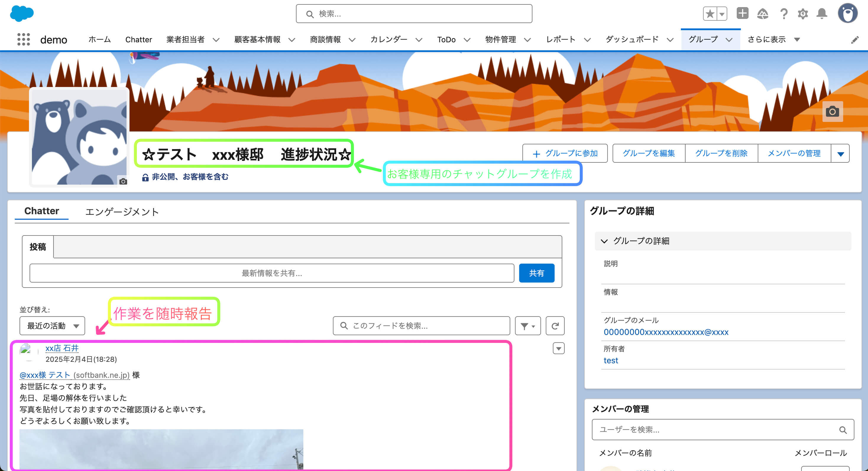Click the global 検索 search field
Screen dimensions: 868x471
pyautogui.click(x=414, y=14)
